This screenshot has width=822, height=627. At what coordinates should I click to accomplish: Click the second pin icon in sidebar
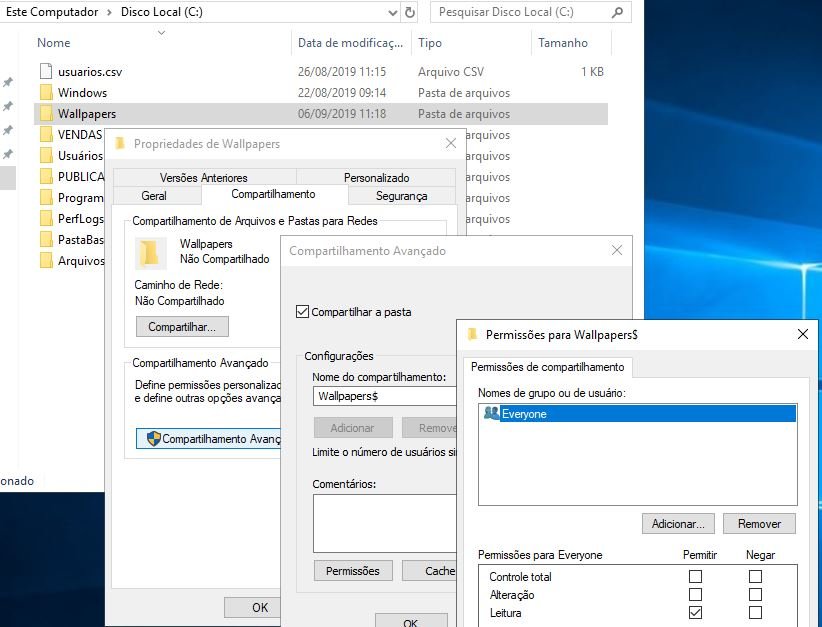[8, 106]
